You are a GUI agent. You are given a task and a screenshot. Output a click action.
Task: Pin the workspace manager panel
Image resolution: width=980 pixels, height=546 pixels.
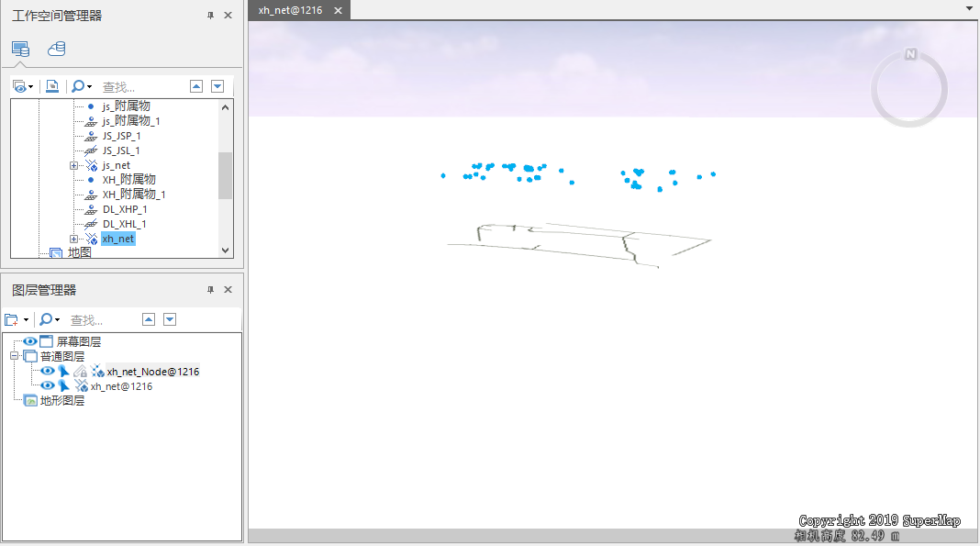coord(211,16)
